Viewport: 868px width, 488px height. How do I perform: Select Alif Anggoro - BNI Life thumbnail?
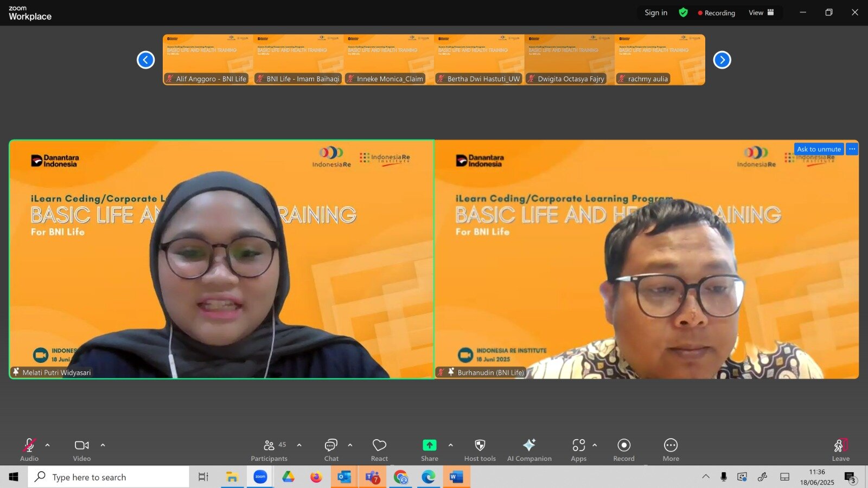point(208,60)
